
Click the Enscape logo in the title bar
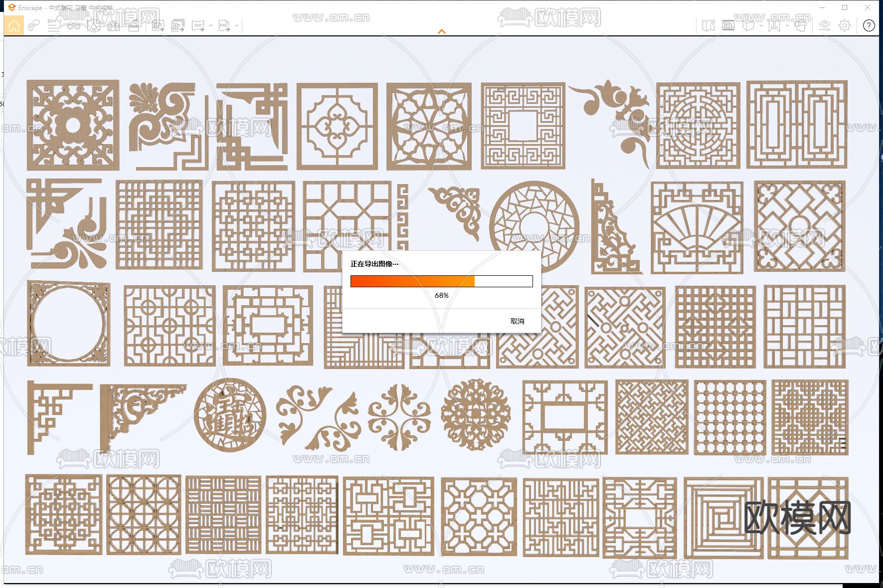coord(12,7)
